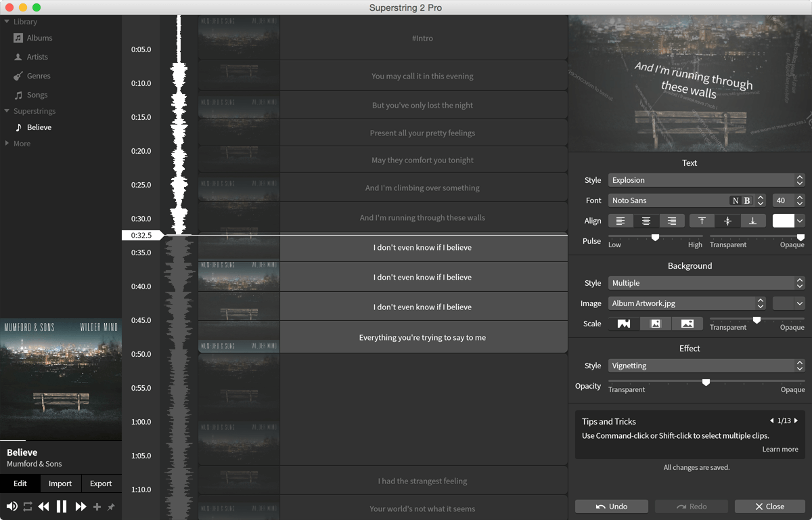Mute audio with the speaker icon
Screen dimensions: 812x520
tap(12, 506)
